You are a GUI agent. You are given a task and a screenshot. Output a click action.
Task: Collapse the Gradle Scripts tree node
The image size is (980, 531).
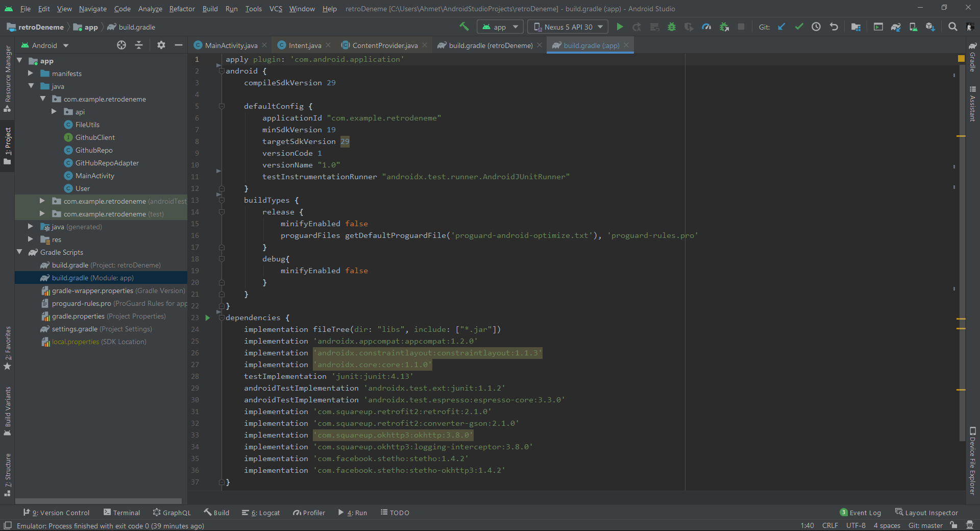[x=19, y=252]
